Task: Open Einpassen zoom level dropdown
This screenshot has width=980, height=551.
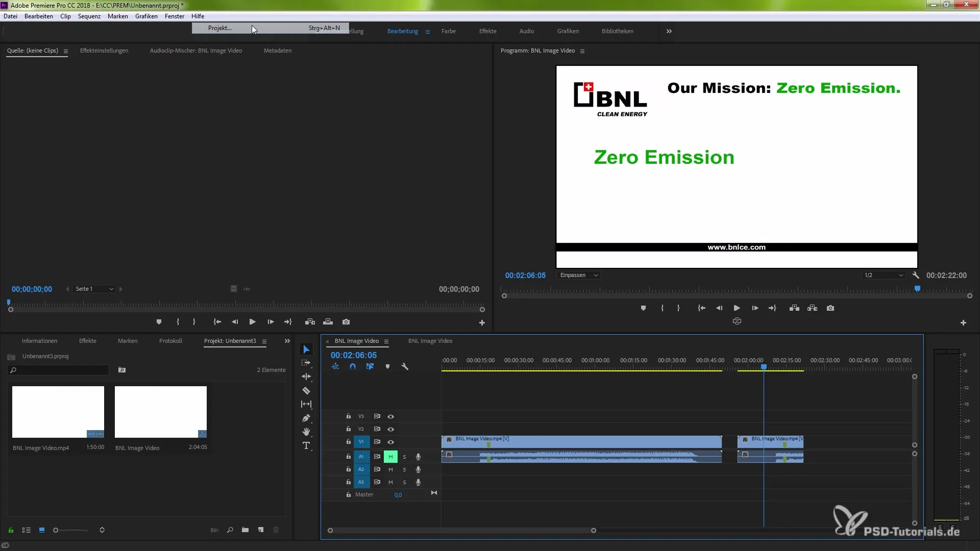Action: pos(578,275)
